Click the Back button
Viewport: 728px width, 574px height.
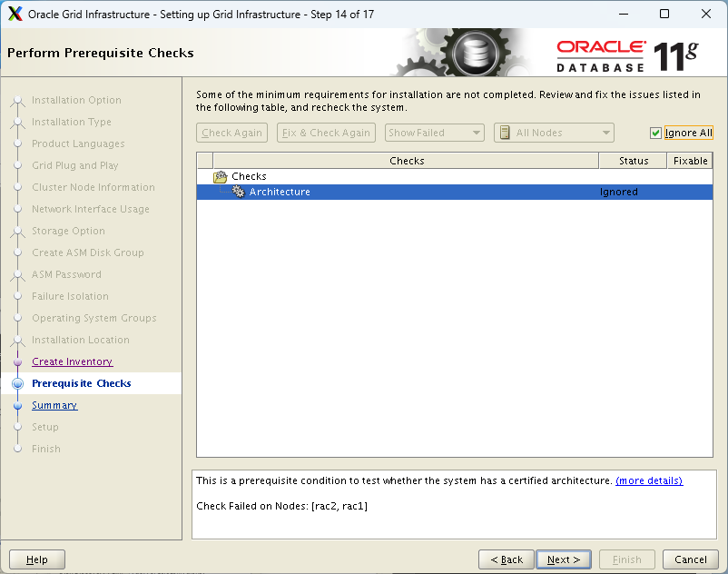(507, 559)
